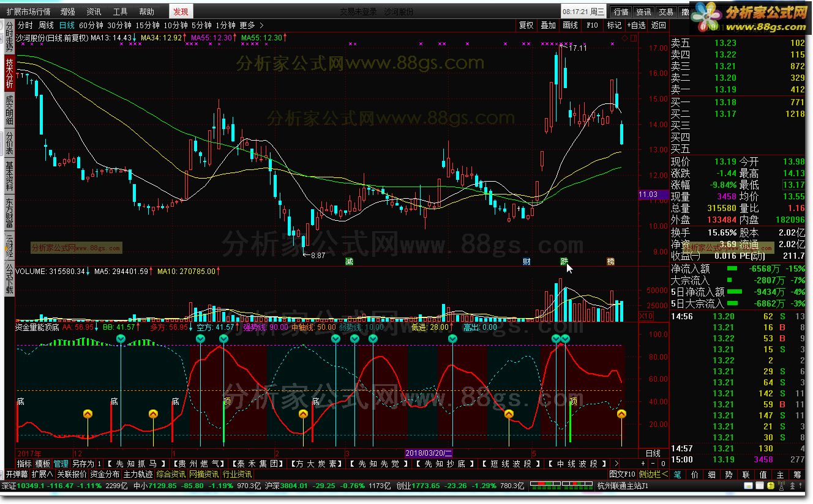This screenshot has width=813, height=504.
Task: Collapse the 侧边栏 side panel
Action: (x=653, y=474)
